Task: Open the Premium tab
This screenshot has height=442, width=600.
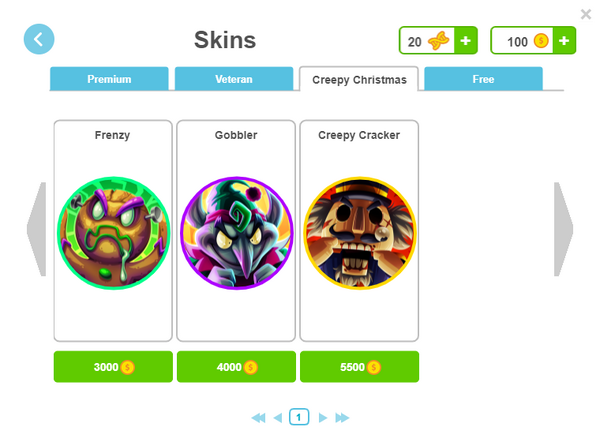Action: click(x=109, y=79)
